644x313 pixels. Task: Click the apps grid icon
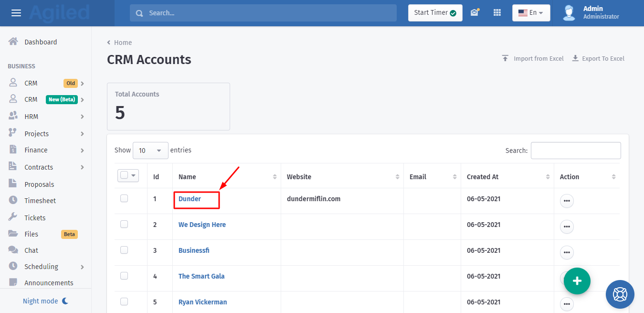click(x=497, y=13)
